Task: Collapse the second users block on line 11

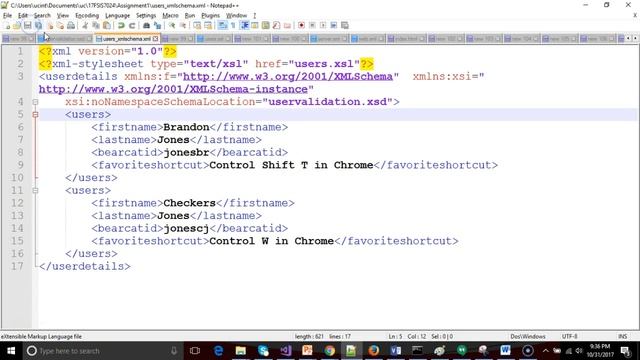Action: (x=36, y=191)
